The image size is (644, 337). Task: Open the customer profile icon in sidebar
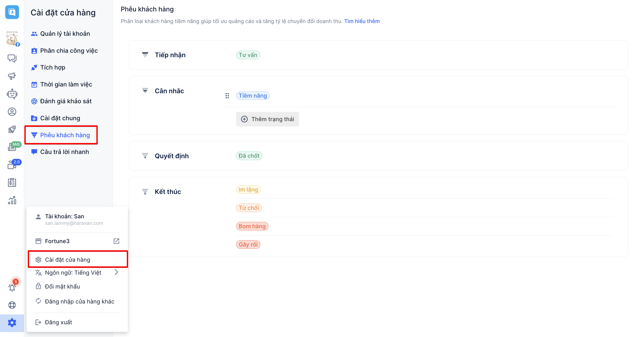pyautogui.click(x=12, y=112)
